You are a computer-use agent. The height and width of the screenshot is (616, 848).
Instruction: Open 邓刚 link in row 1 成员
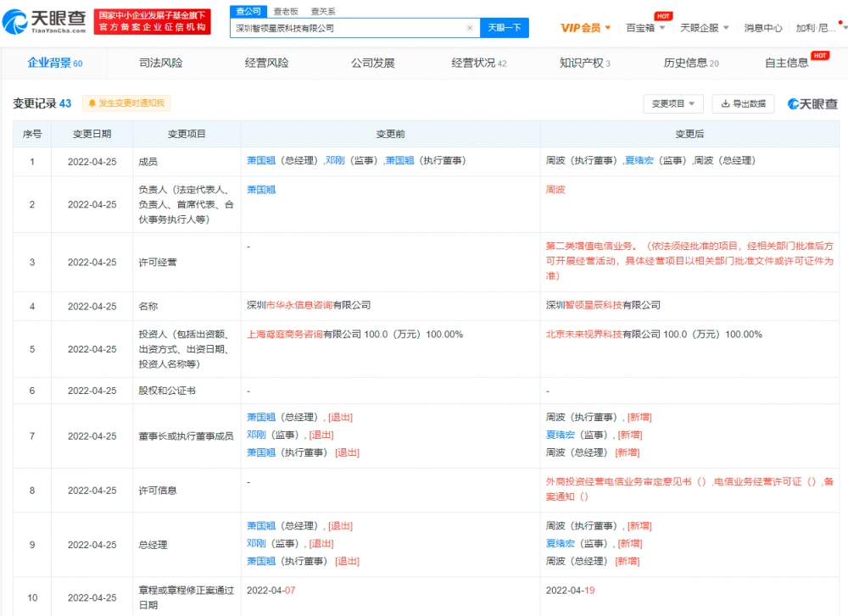[x=335, y=160]
